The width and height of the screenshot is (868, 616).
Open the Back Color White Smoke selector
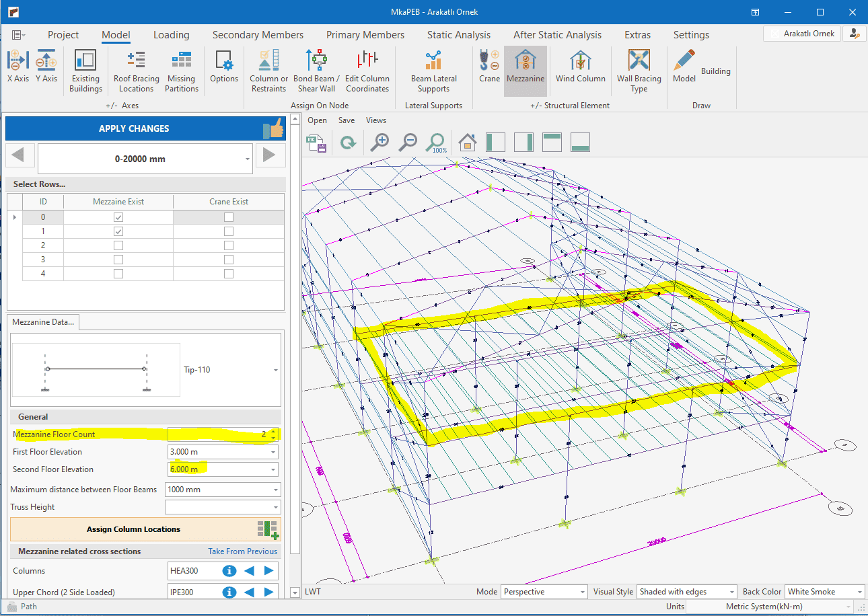(x=825, y=592)
